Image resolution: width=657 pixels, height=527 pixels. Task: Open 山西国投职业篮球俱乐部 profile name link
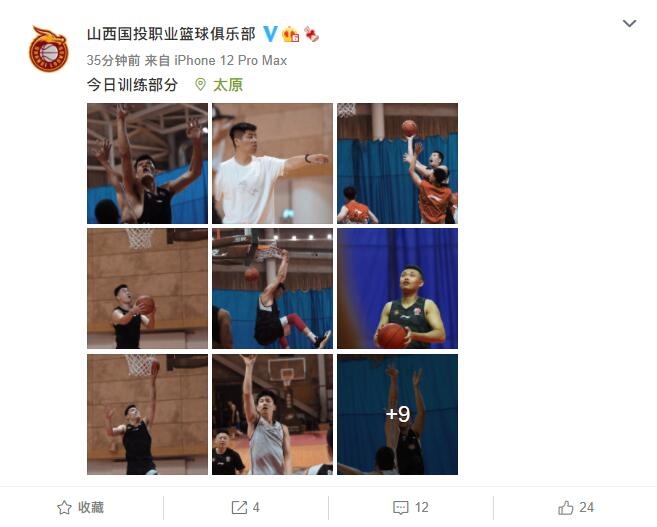coord(171,34)
